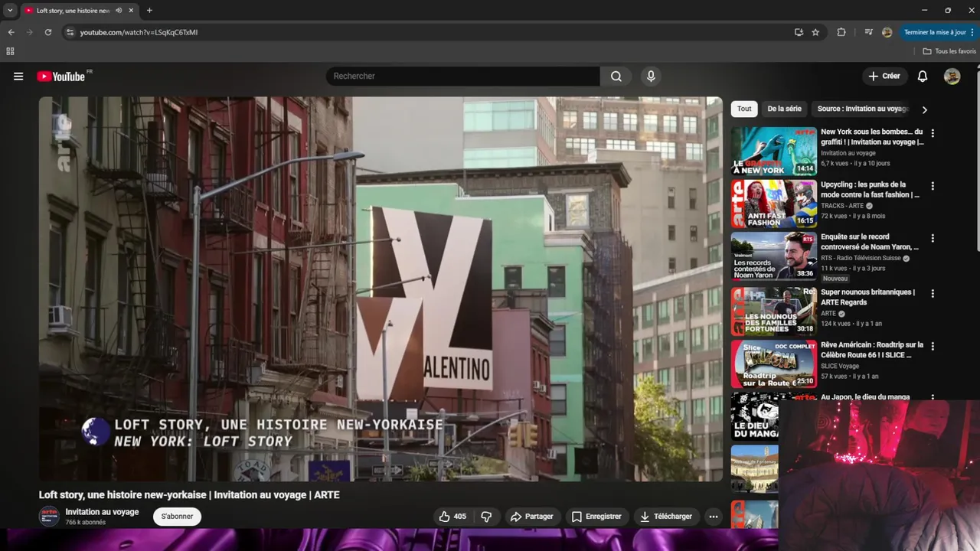Click the video player to pause
Screen dimensions: 980x551
pyautogui.click(x=381, y=289)
